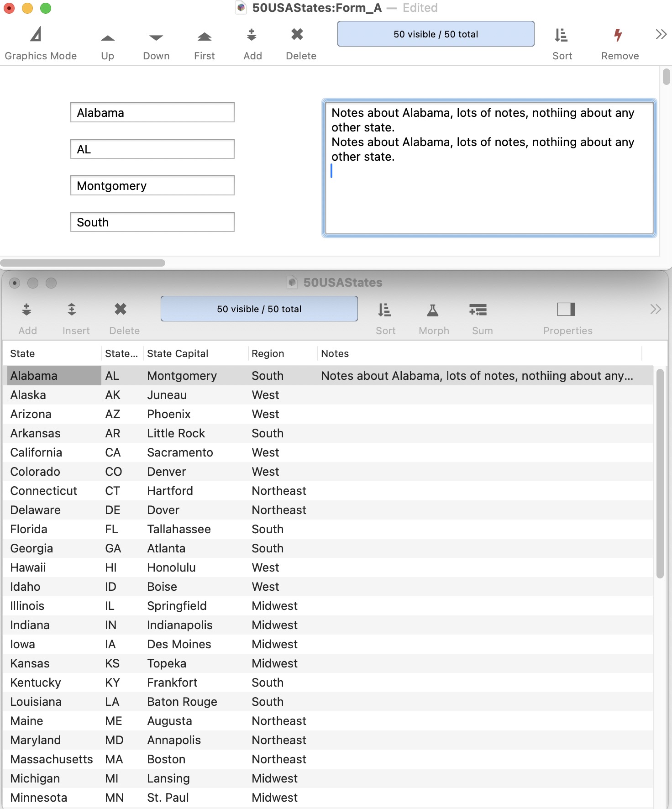This screenshot has height=809, width=672.
Task: Click the Insert row icon
Action: (x=72, y=310)
